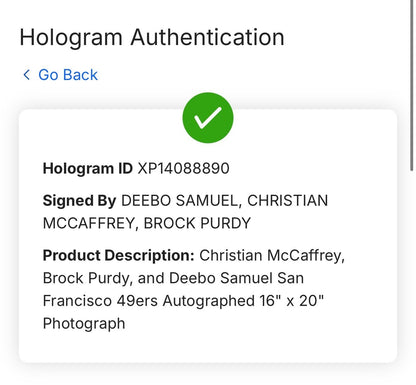Click the word Photograph in description
416x385 pixels.
click(x=84, y=324)
